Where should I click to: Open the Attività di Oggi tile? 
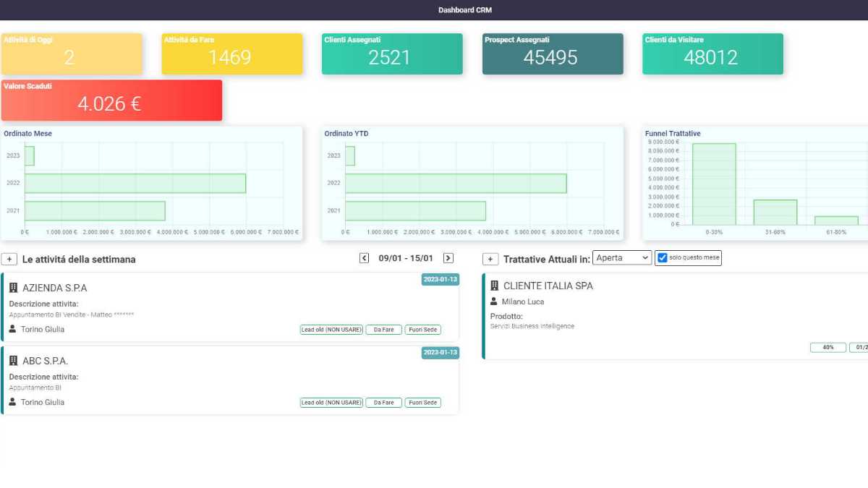point(72,53)
